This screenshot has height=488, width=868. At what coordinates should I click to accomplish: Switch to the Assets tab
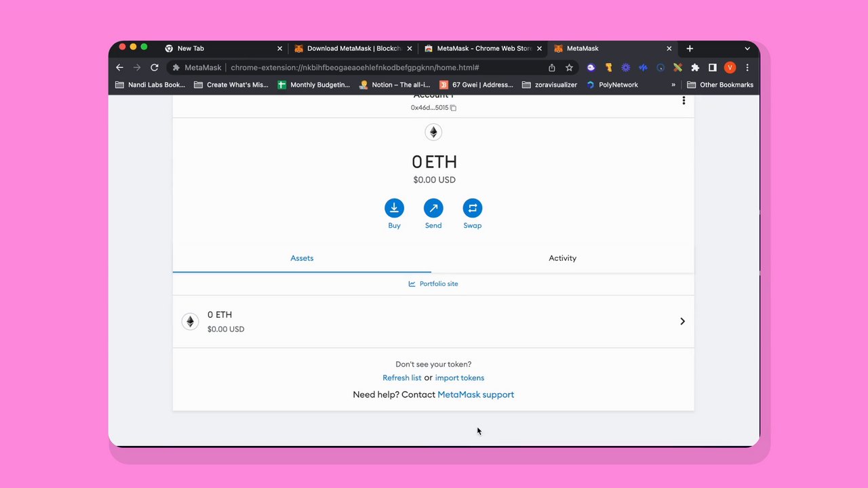(x=302, y=258)
